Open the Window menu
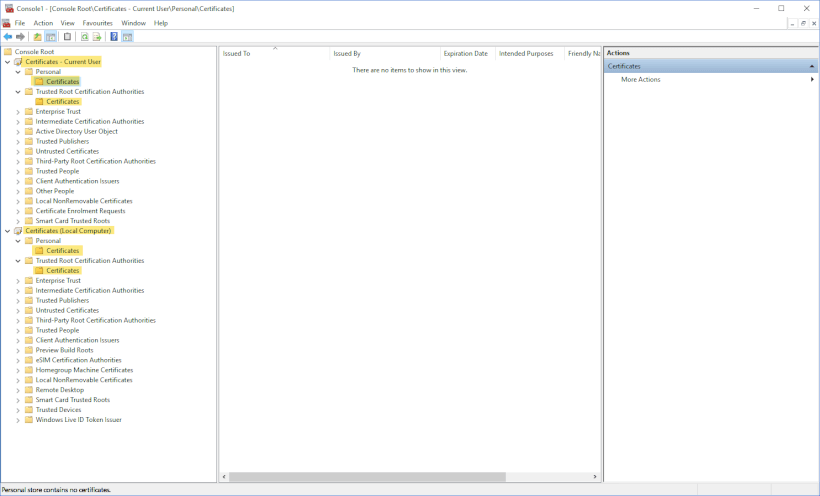Screen dimensions: 820x496 [x=133, y=23]
